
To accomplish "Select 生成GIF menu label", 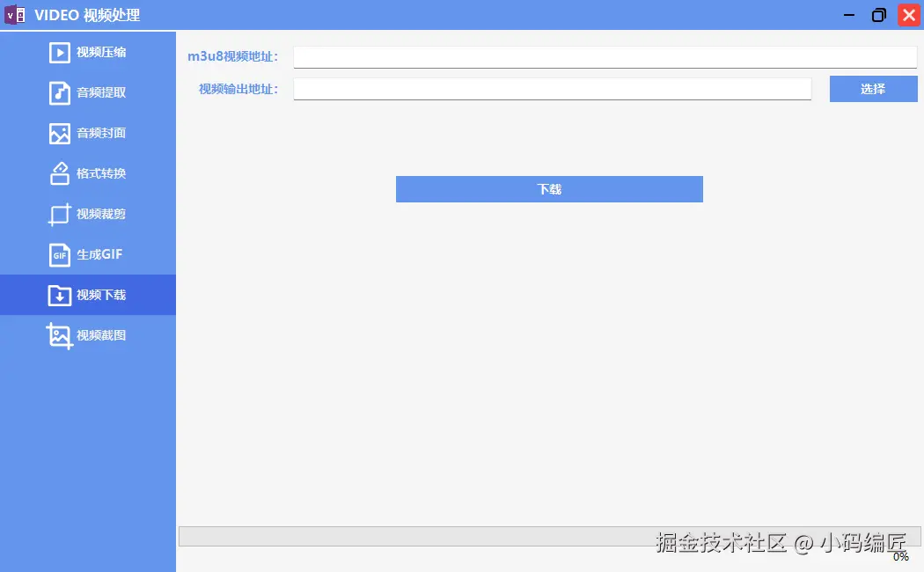I will (x=99, y=254).
